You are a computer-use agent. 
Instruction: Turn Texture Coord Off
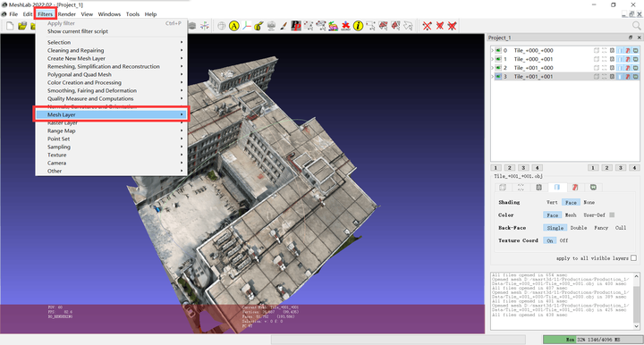(x=563, y=240)
